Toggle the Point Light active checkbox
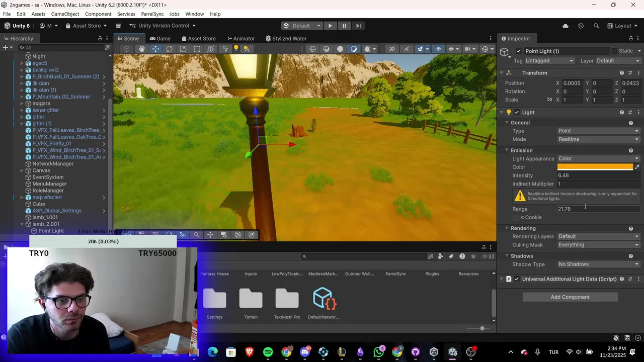644x362 pixels. [519, 51]
